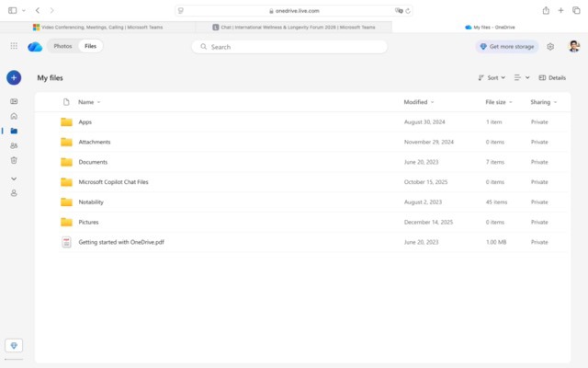Viewport: 588px width, 368px height.
Task: Open the Modified column header dropdown
Action: pyautogui.click(x=419, y=102)
